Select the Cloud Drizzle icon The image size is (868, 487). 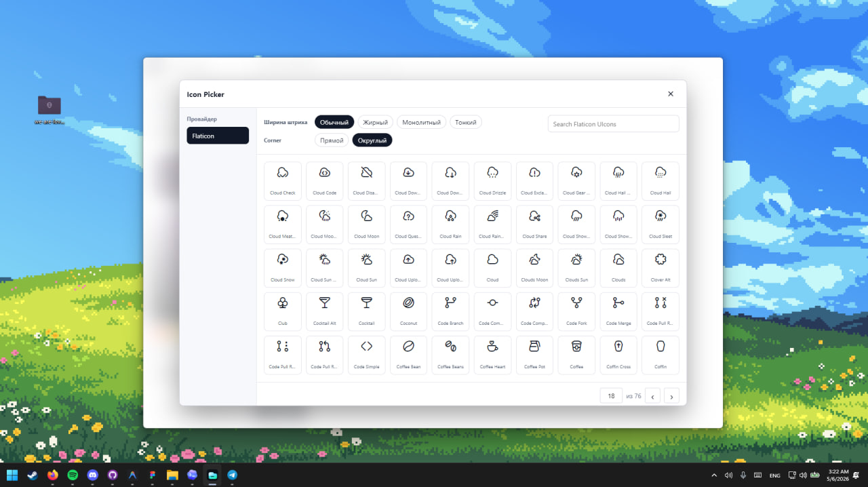tap(492, 180)
